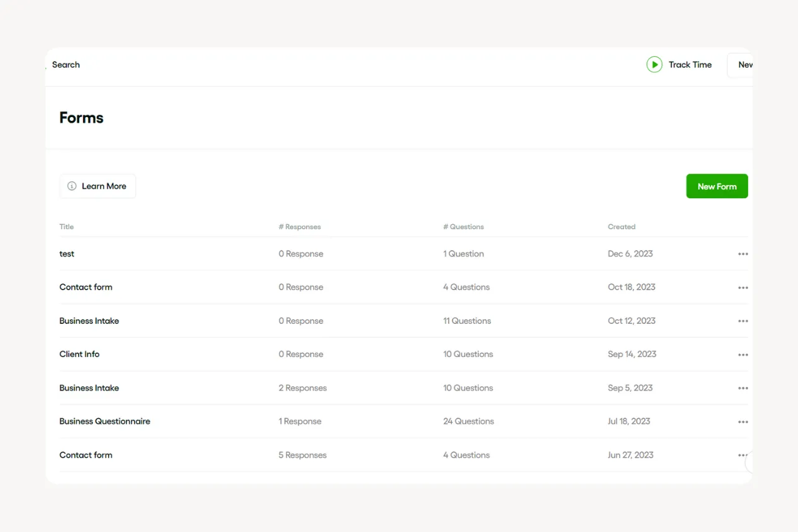798x532 pixels.
Task: Open the Search field
Action: click(x=66, y=65)
